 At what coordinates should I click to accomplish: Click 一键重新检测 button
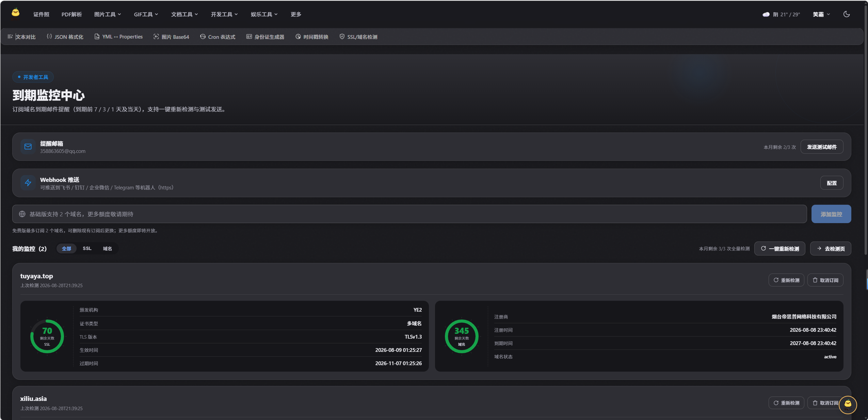coord(779,248)
